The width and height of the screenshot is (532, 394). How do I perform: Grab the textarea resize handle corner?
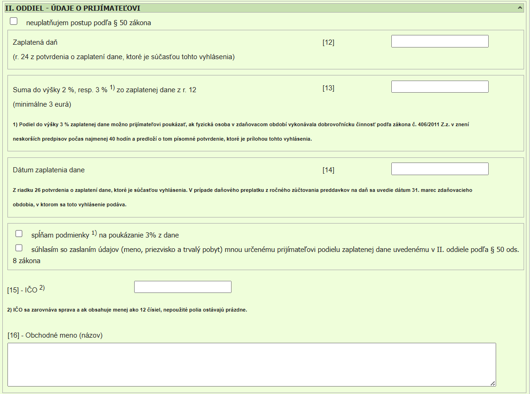click(492, 383)
